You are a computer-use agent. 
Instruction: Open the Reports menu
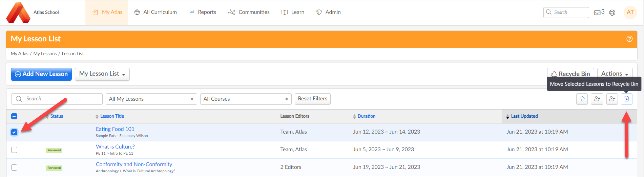[202, 12]
